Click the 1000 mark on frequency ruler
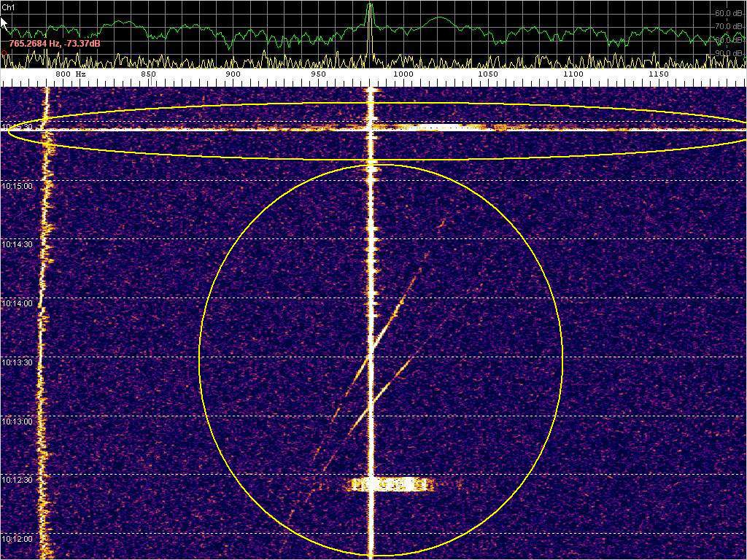 click(403, 74)
